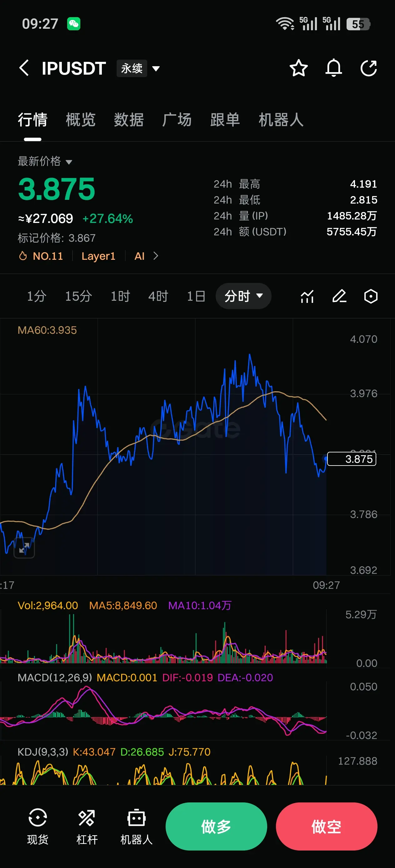The width and height of the screenshot is (395, 868).
Task: Open the 分时 timeframe dropdown
Action: [243, 296]
